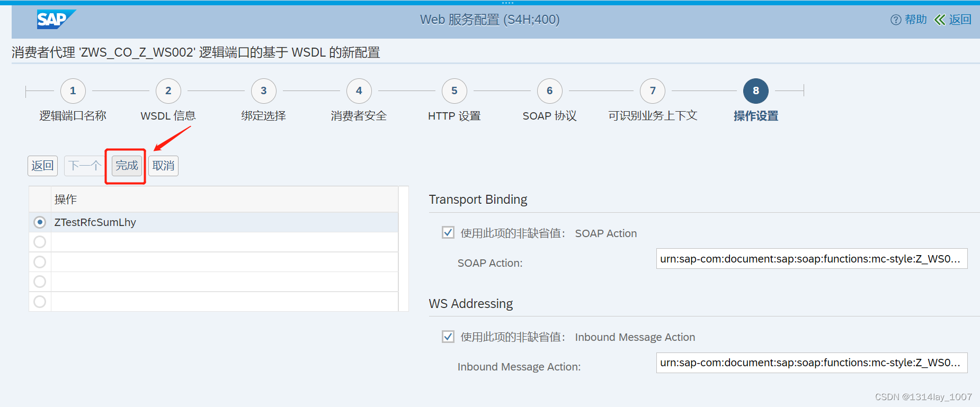The height and width of the screenshot is (407, 980).
Task: Open the 帮助 help link
Action: click(909, 20)
